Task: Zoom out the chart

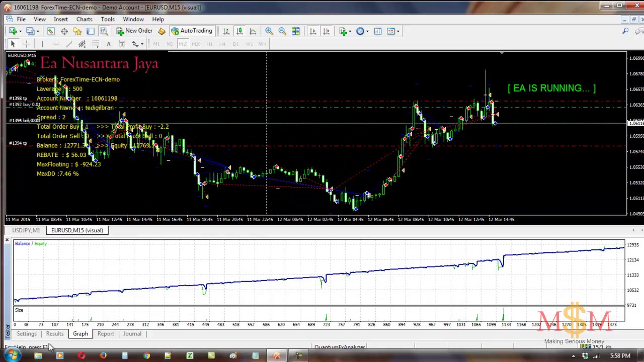Action: (282, 31)
